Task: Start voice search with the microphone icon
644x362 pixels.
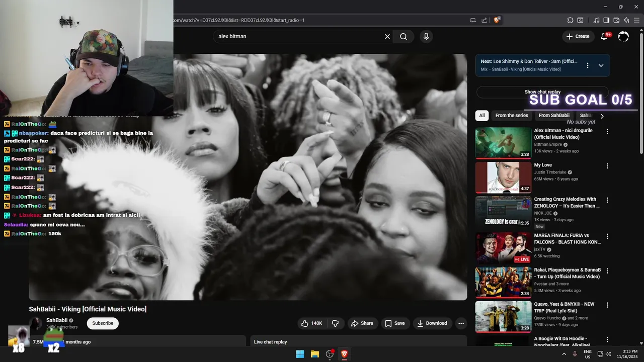Action: click(426, 37)
